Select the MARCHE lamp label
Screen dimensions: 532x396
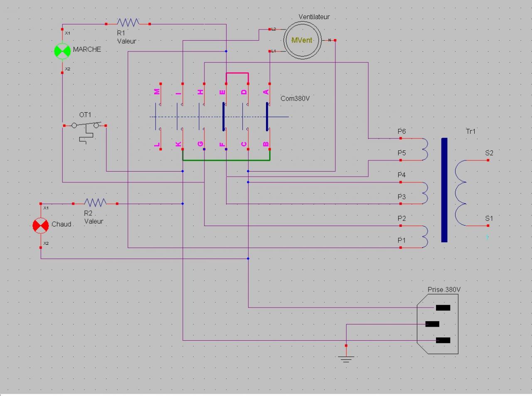(87, 49)
